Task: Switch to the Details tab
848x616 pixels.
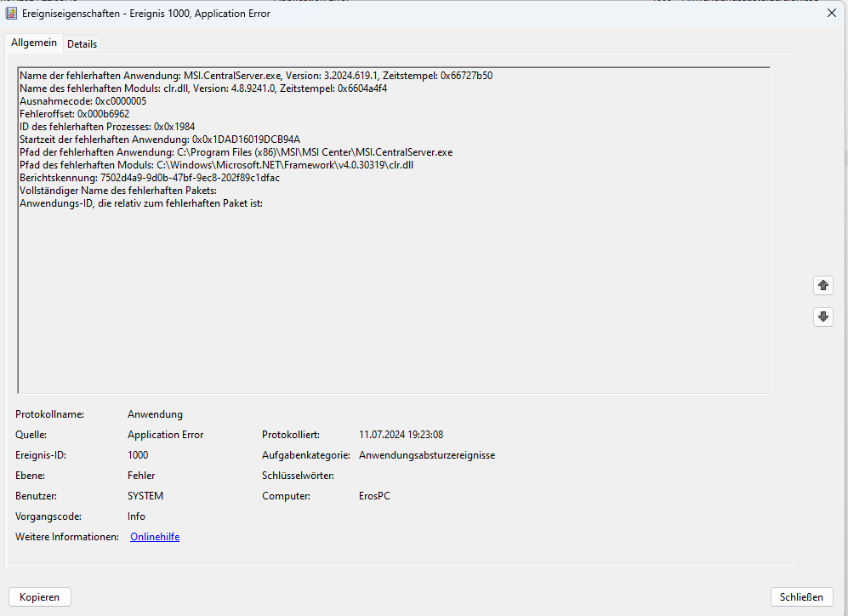Action: pyautogui.click(x=83, y=43)
